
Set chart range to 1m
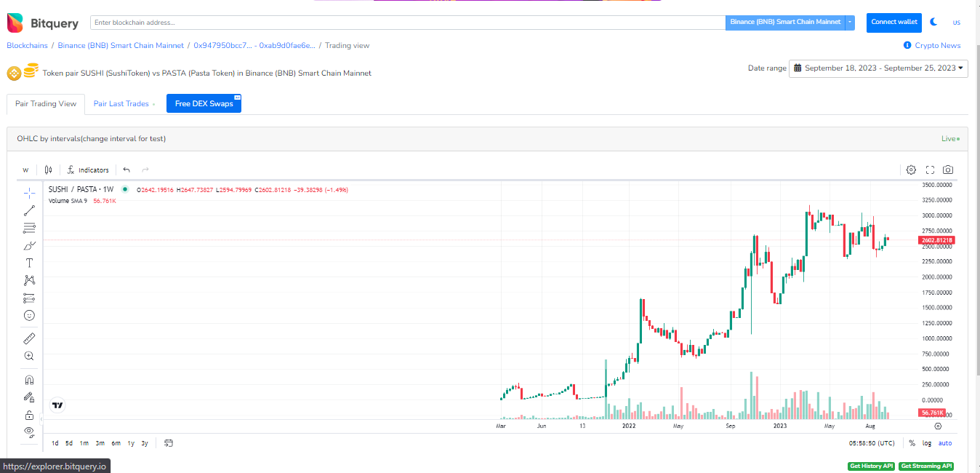coord(84,442)
